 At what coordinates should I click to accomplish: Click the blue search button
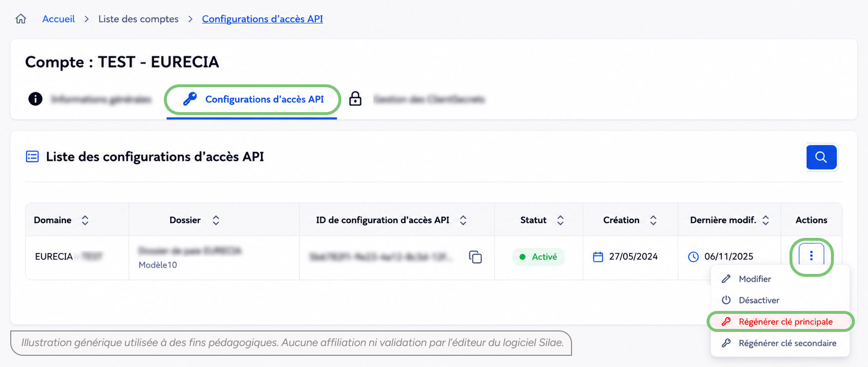coord(821,157)
